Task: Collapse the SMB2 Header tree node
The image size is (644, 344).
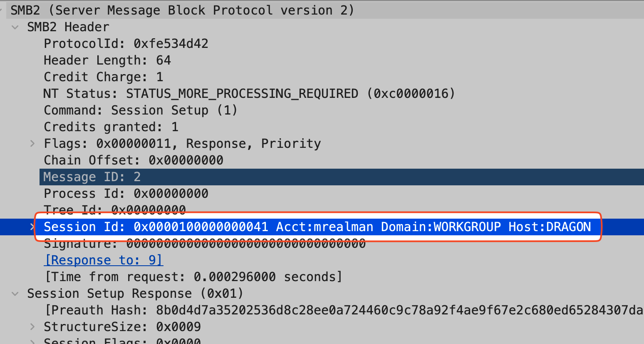Action: click(x=15, y=27)
